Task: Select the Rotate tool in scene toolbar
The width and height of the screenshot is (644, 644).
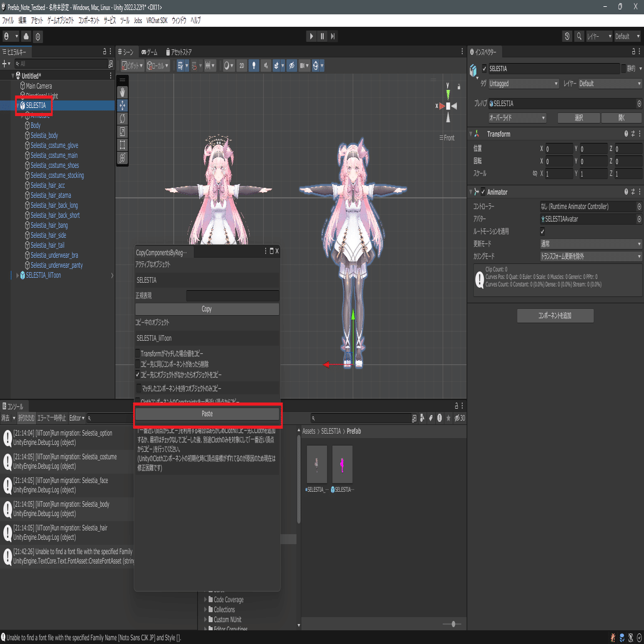Action: tap(122, 119)
